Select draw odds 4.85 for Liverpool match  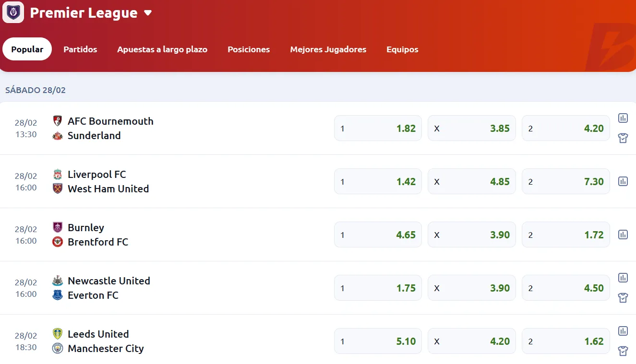click(x=471, y=181)
